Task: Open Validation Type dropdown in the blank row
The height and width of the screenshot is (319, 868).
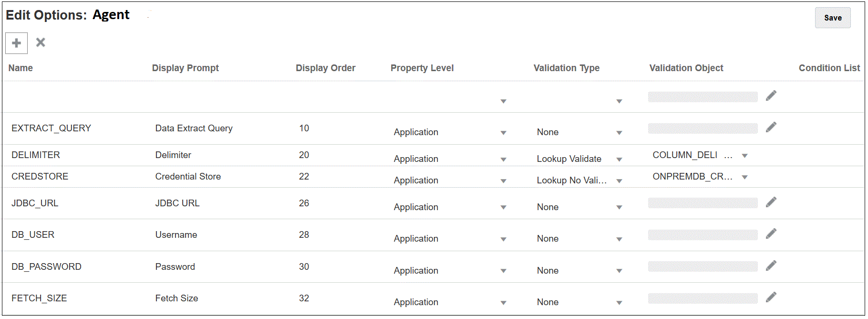Action: pos(619,101)
